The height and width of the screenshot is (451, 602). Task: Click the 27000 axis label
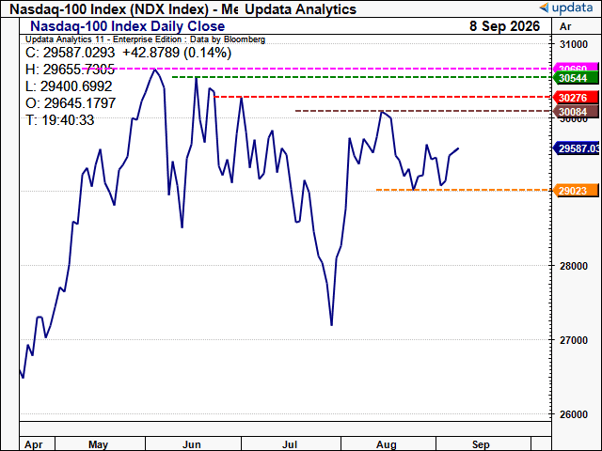click(x=574, y=340)
